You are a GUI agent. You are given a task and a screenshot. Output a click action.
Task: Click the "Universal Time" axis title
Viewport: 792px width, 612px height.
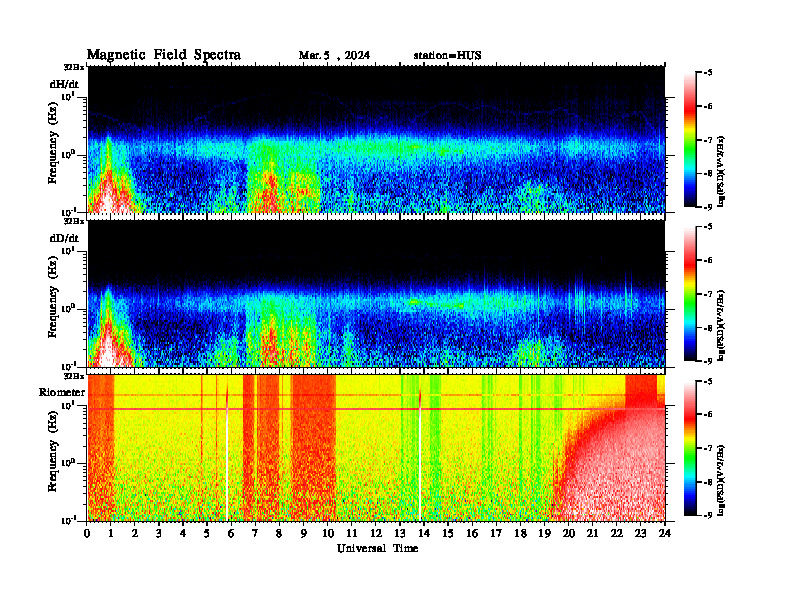tap(377, 548)
